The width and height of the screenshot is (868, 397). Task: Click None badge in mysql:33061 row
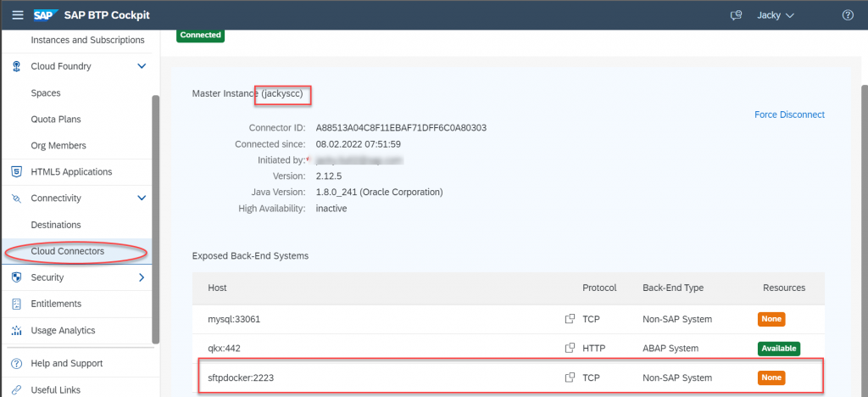771,319
